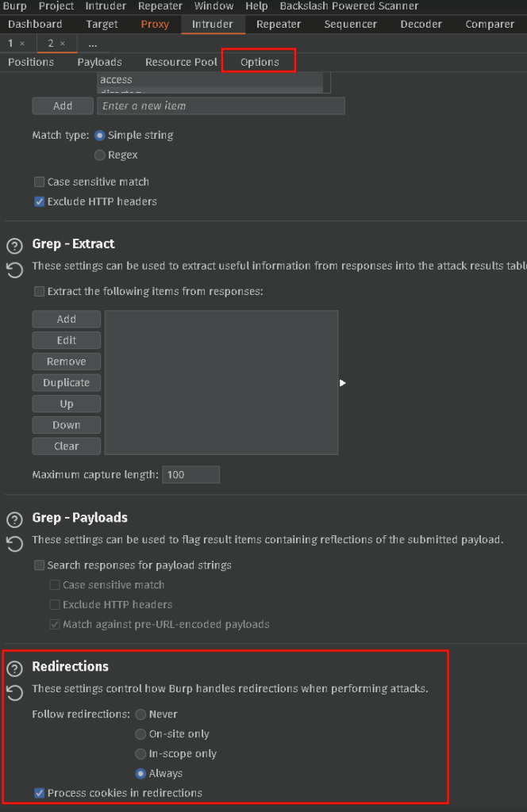527x812 pixels.
Task: Select Regex match type
Action: tap(100, 155)
